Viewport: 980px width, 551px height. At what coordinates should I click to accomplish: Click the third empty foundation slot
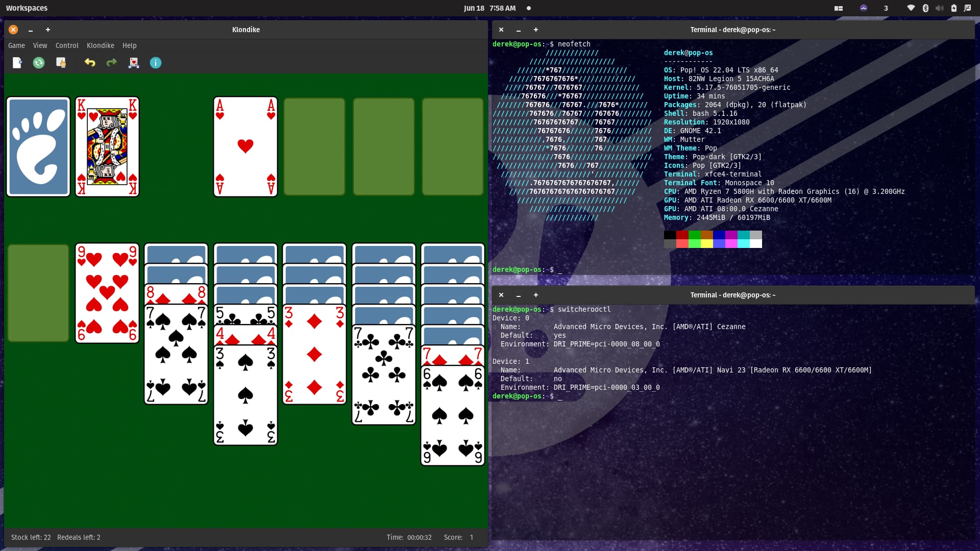[384, 146]
